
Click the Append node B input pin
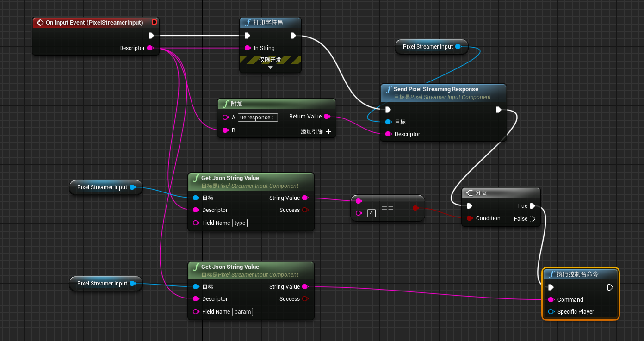226,130
